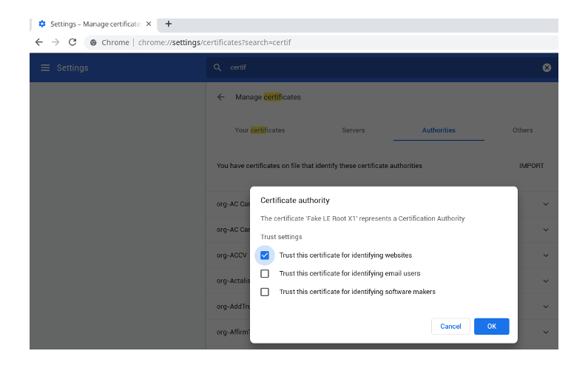
Task: Expand the org-AffirmTrust certificate entry
Action: [x=546, y=332]
